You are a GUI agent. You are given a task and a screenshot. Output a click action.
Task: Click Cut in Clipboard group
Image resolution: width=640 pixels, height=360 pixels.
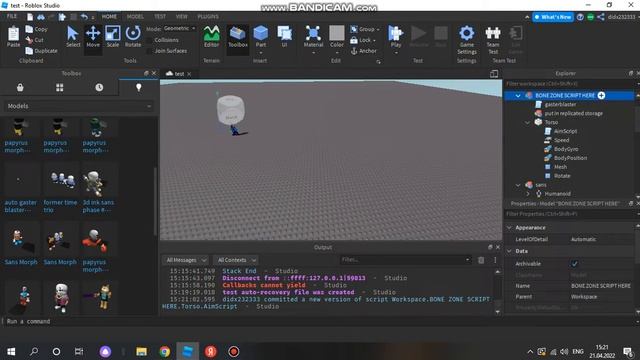pos(35,40)
